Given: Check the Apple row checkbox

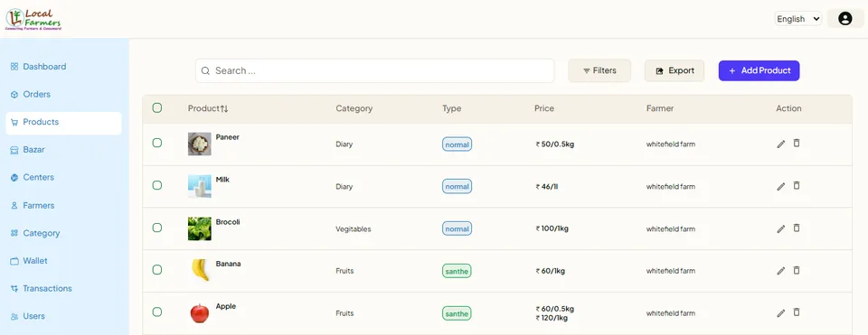Looking at the screenshot, I should click(157, 312).
